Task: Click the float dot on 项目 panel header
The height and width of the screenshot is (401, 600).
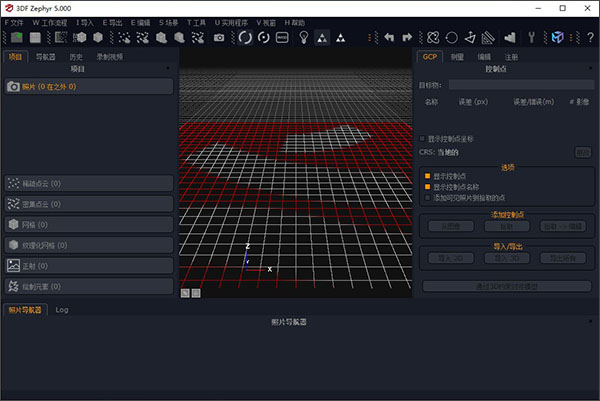Action: (168, 68)
